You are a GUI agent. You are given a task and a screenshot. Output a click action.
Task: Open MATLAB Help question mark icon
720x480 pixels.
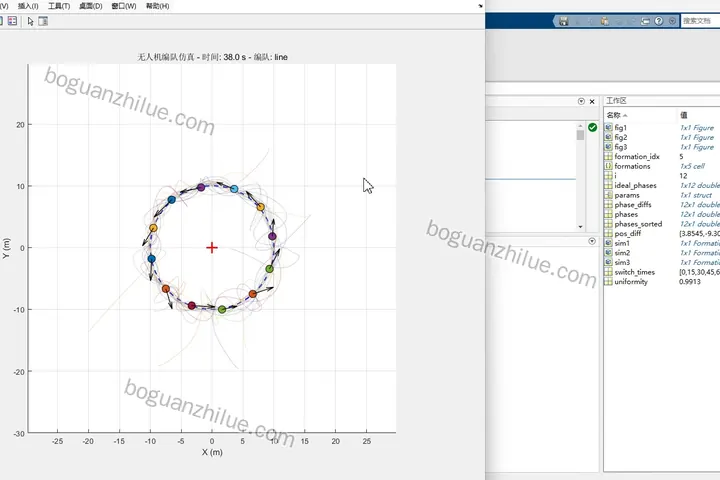(659, 21)
